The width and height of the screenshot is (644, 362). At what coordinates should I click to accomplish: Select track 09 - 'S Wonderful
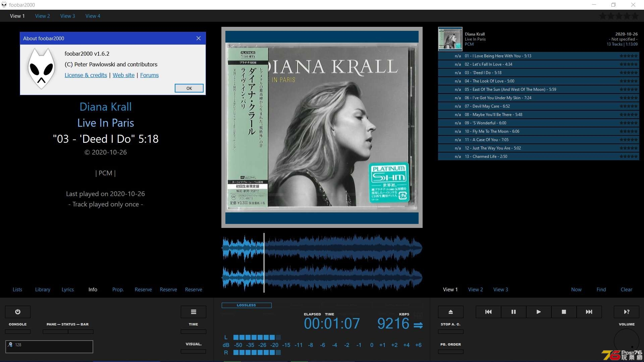point(538,123)
